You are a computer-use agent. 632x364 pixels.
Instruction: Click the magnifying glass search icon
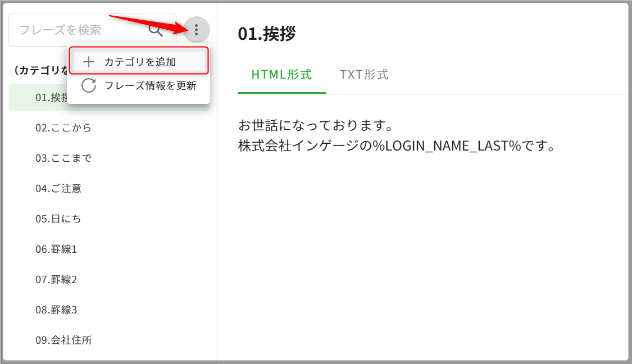(x=156, y=30)
